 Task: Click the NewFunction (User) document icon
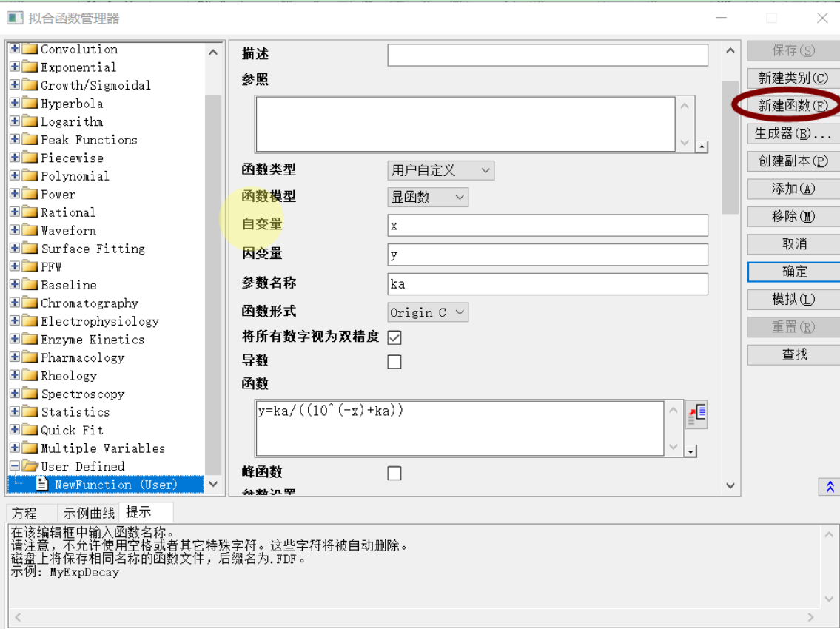coord(42,484)
